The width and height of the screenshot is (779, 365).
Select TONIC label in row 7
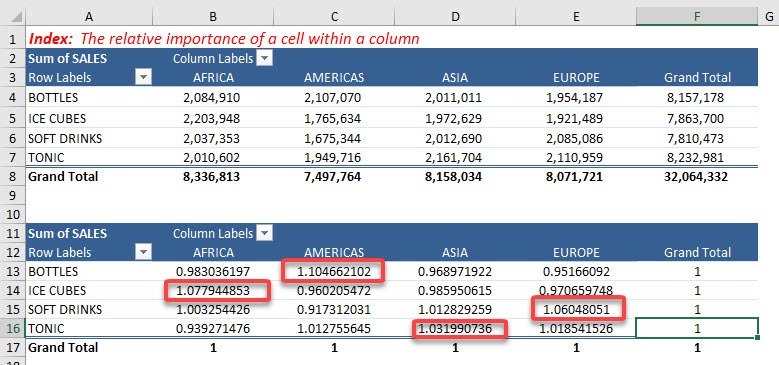point(46,158)
